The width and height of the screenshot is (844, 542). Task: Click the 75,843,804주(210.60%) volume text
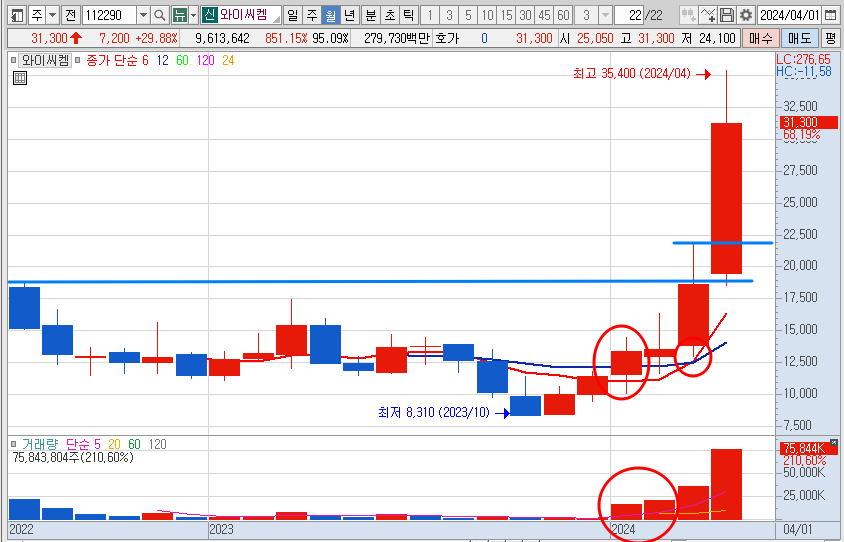(x=73, y=457)
